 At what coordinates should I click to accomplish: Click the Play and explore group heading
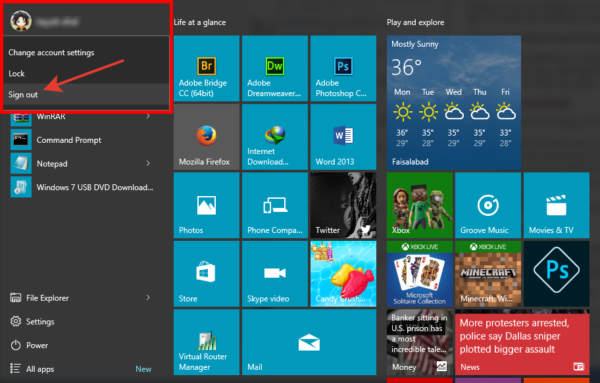pos(415,22)
